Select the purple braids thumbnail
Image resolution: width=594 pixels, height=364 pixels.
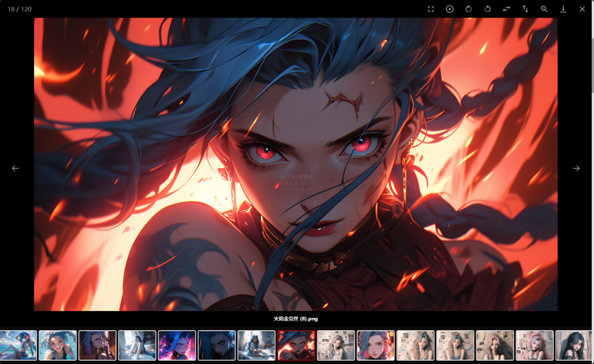97,345
